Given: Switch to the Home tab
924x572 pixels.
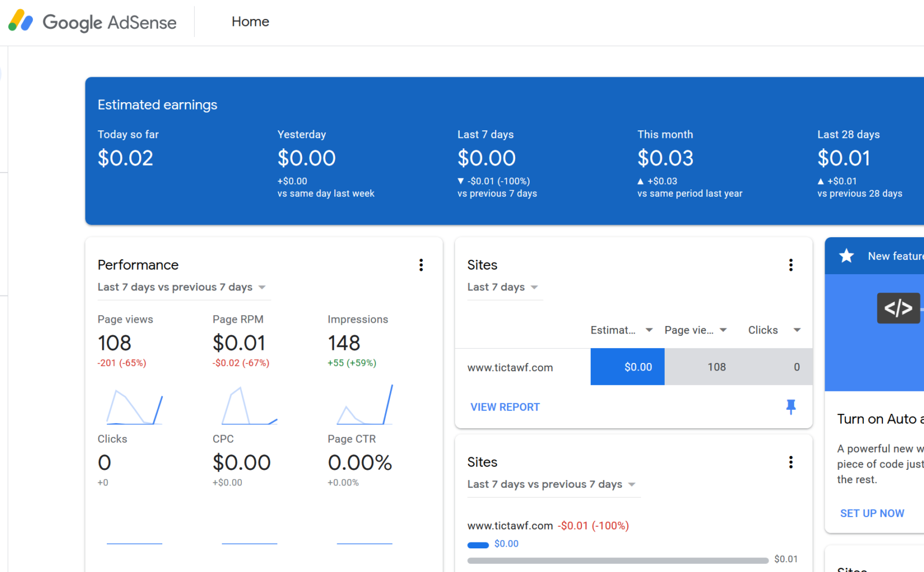Looking at the screenshot, I should [250, 21].
